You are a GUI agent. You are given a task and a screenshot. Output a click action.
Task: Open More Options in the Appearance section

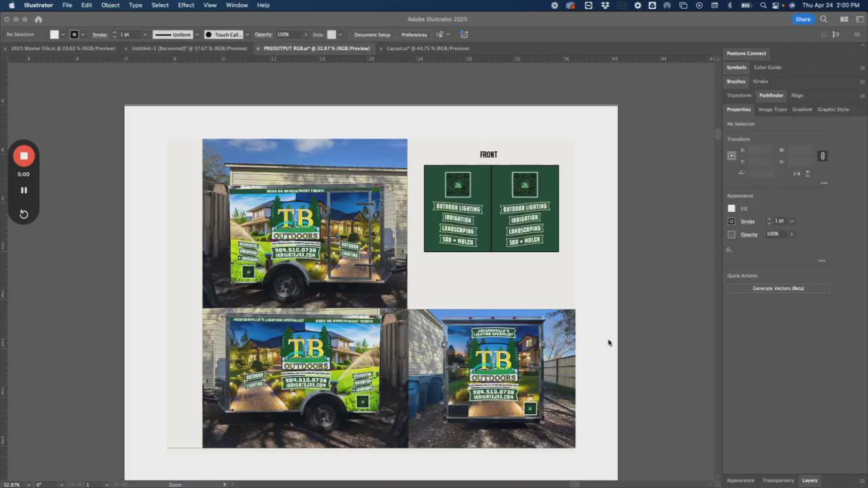point(822,261)
